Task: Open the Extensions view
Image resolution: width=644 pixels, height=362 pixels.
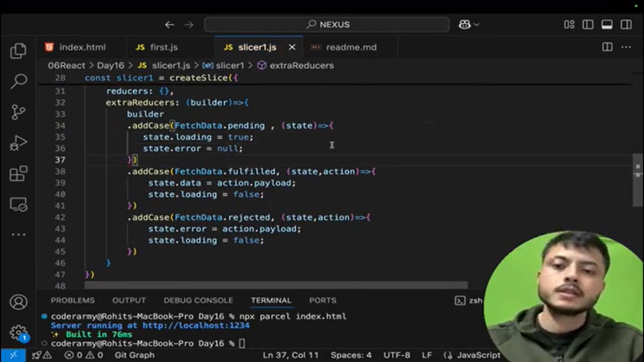Action: pos(18,172)
